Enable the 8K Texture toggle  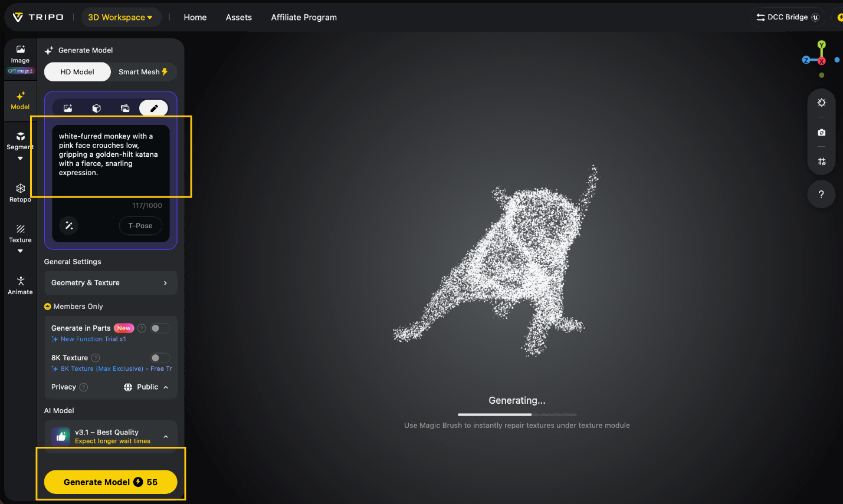160,358
